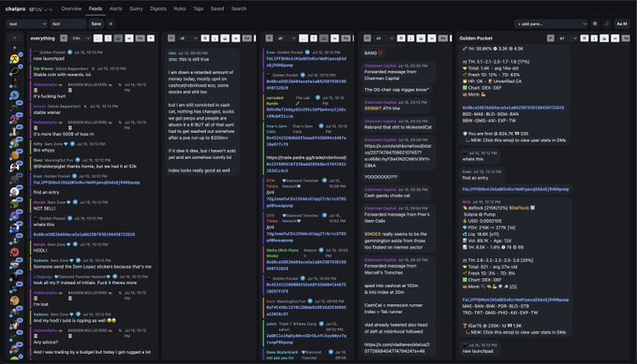Viewport: 637px width, 364px height.
Task: Select the blue 'b' avatar chat in sidebar
Action: (x=15, y=95)
